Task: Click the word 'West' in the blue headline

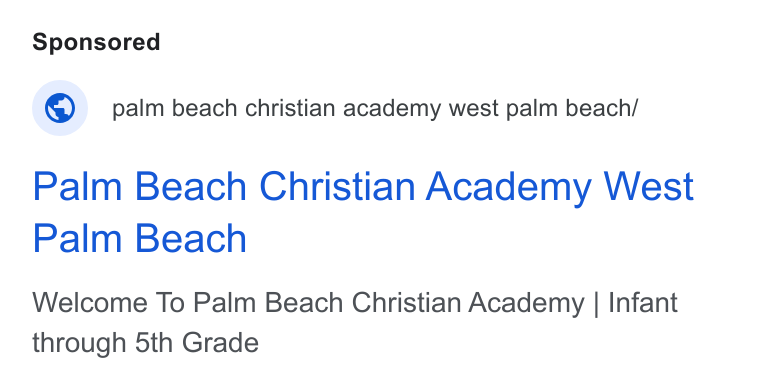Action: pos(648,186)
